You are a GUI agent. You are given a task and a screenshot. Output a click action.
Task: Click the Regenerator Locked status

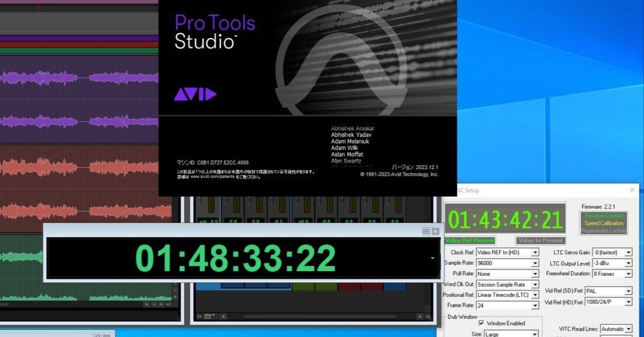(604, 231)
